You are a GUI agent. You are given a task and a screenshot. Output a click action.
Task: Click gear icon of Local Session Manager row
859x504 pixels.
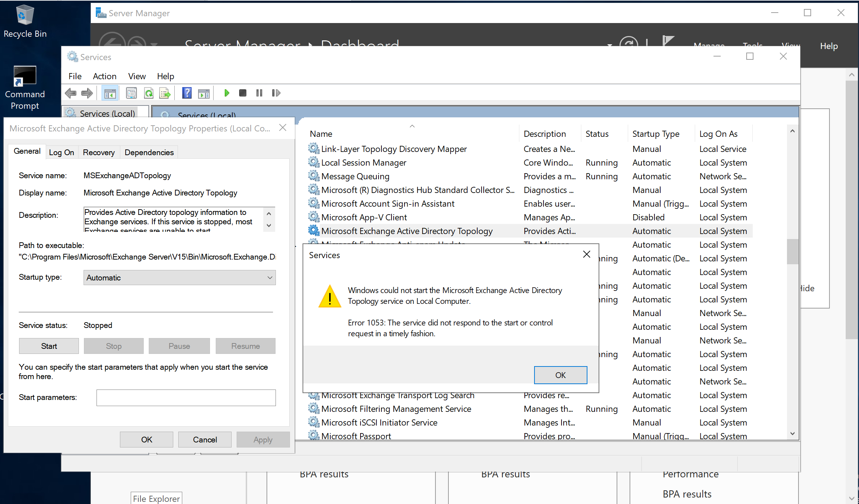314,162
